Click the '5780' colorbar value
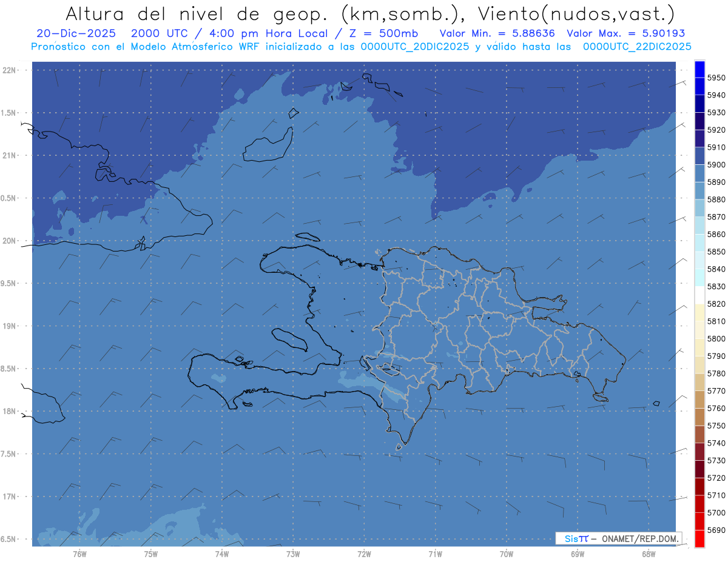 pyautogui.click(x=716, y=373)
